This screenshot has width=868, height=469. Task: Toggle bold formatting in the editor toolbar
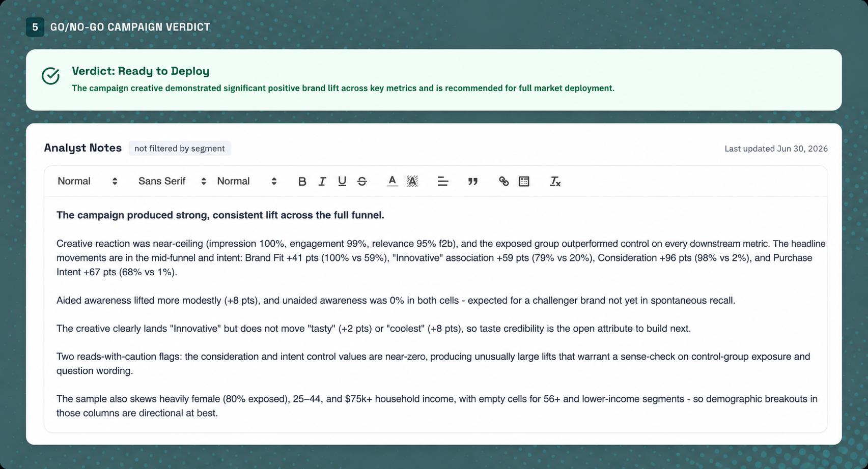[302, 182]
